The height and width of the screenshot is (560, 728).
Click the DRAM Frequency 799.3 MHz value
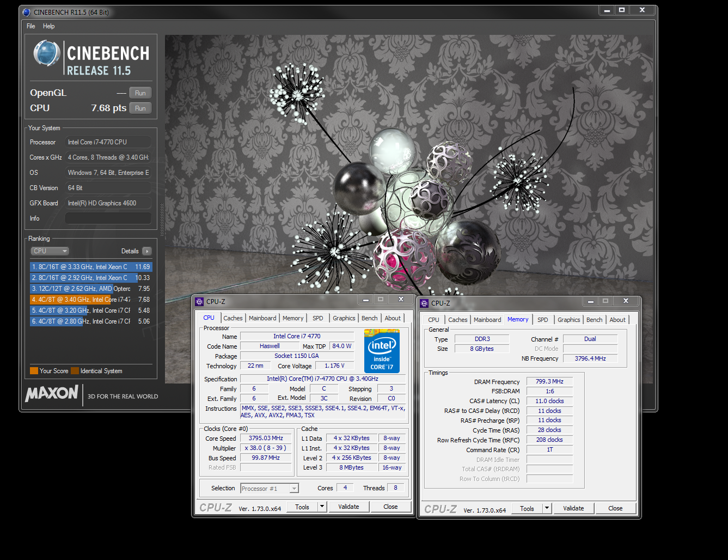[549, 381]
